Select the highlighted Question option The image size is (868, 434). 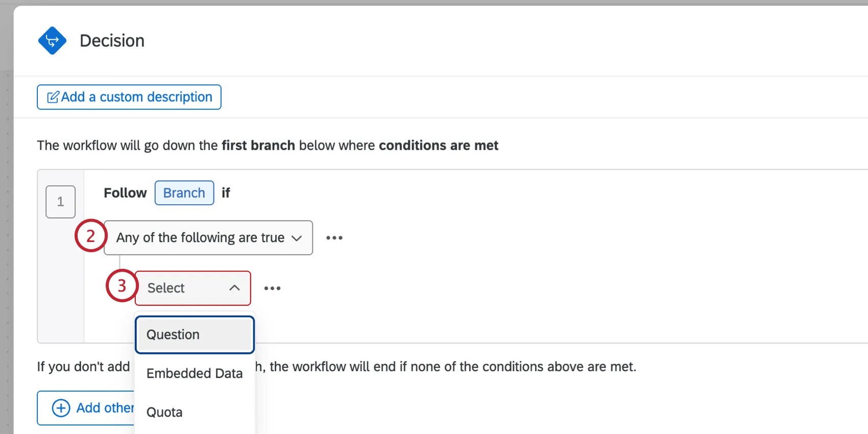click(194, 334)
